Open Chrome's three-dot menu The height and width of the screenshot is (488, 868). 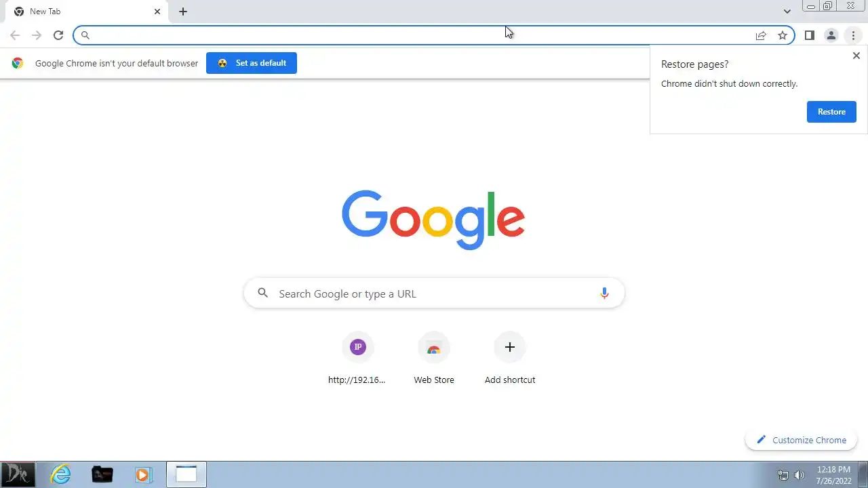[x=853, y=35]
